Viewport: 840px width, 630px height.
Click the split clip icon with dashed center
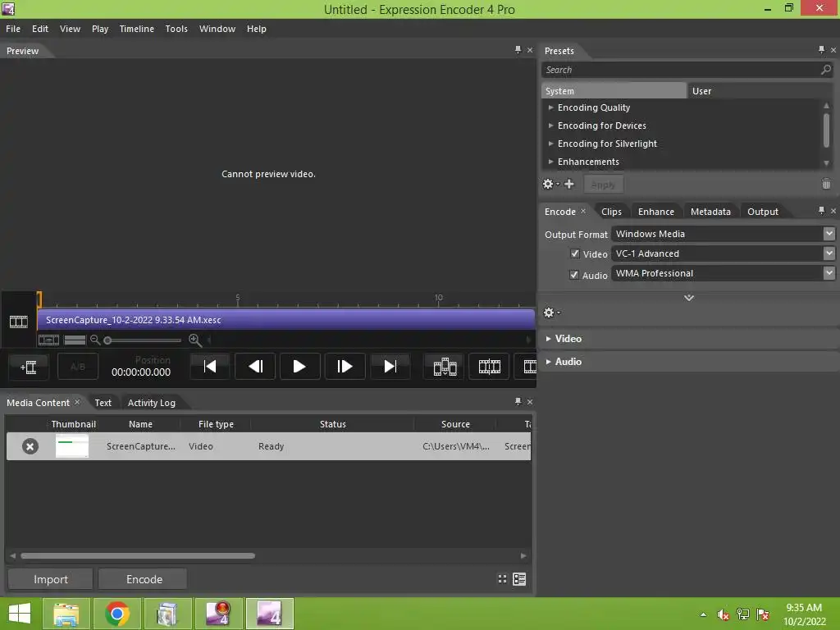489,367
